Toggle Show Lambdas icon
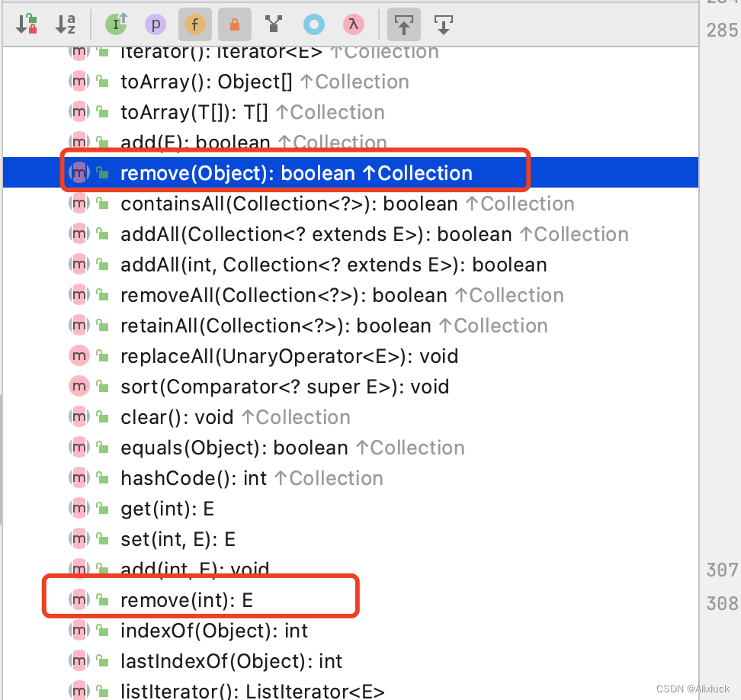The height and width of the screenshot is (700, 741). pos(354,24)
